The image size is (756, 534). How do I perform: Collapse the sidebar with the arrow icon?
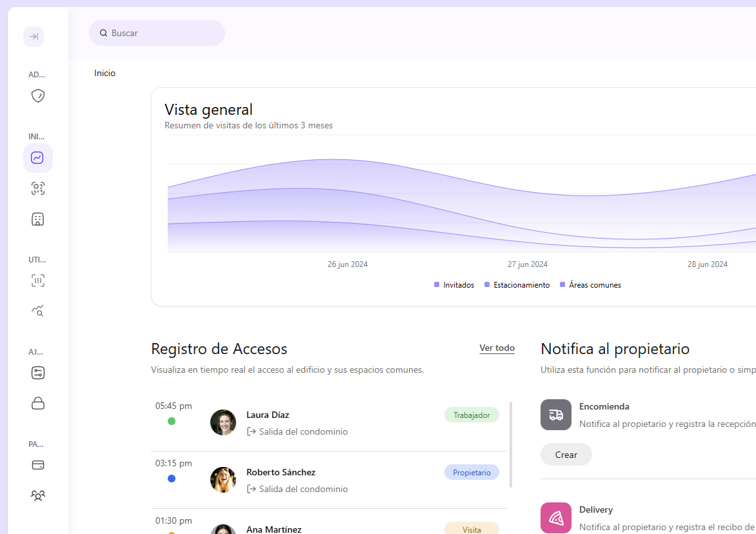click(33, 37)
